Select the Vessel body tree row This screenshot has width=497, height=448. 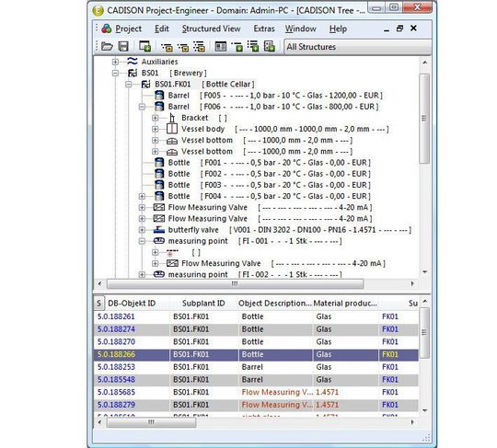tap(284, 129)
